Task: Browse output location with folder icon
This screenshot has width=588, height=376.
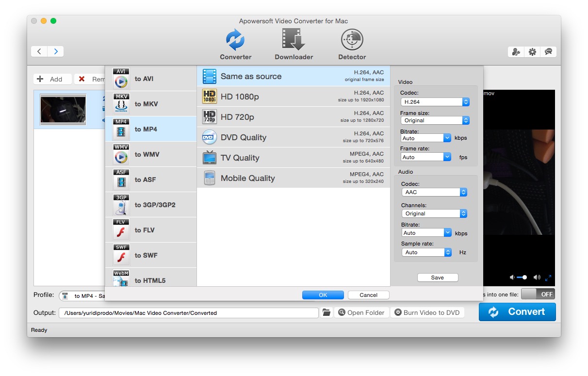Action: point(327,313)
